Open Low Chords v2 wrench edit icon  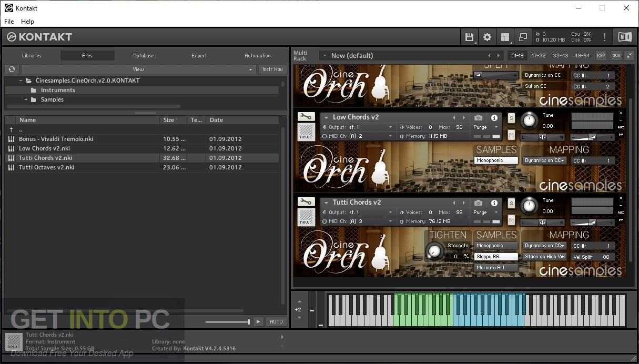(x=306, y=117)
